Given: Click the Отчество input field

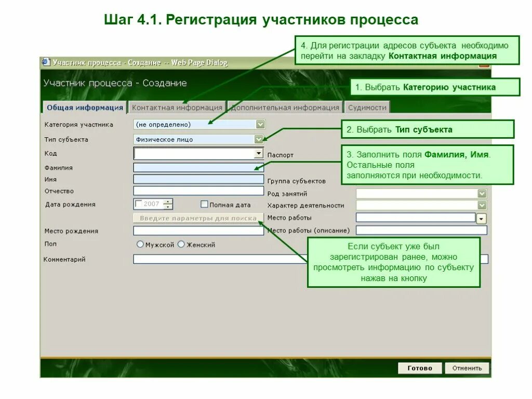Looking at the screenshot, I should tap(198, 191).
